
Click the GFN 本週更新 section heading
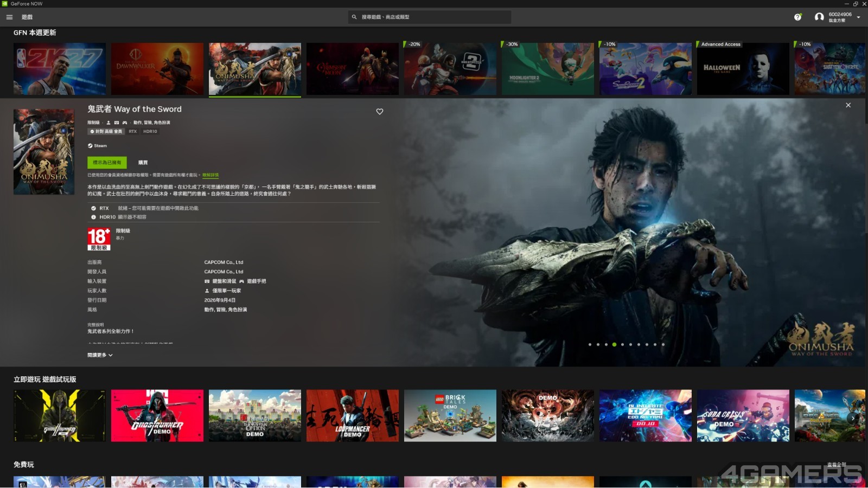click(x=35, y=33)
